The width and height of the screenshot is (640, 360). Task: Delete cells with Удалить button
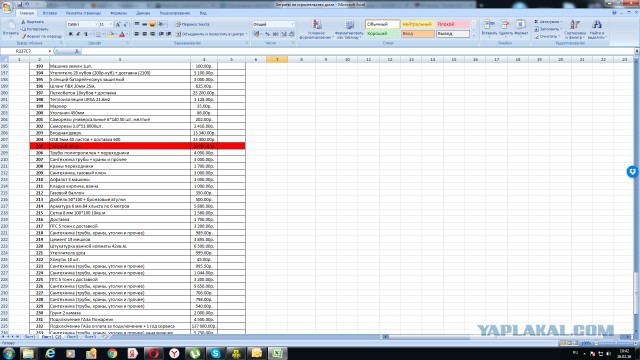pyautogui.click(x=505, y=29)
